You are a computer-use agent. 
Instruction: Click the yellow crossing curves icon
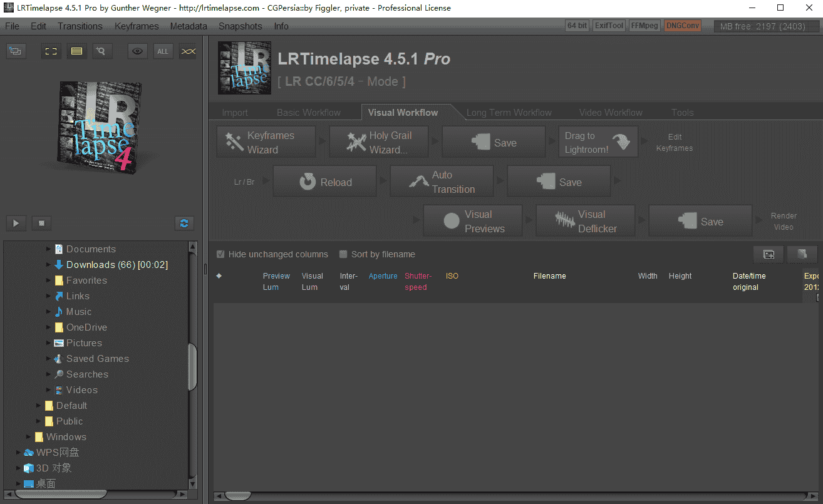pos(188,51)
